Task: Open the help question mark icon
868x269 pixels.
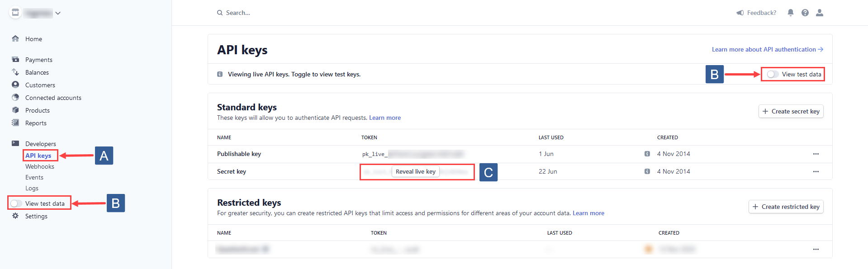Action: 805,13
